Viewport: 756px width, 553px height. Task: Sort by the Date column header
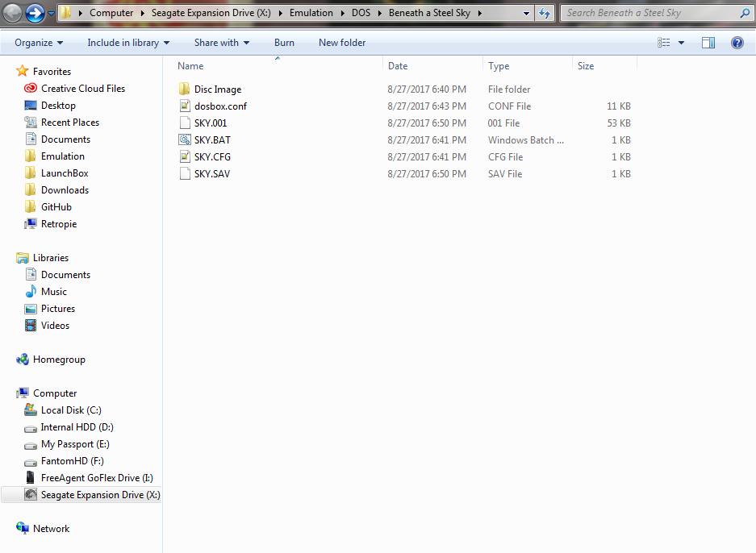click(398, 66)
